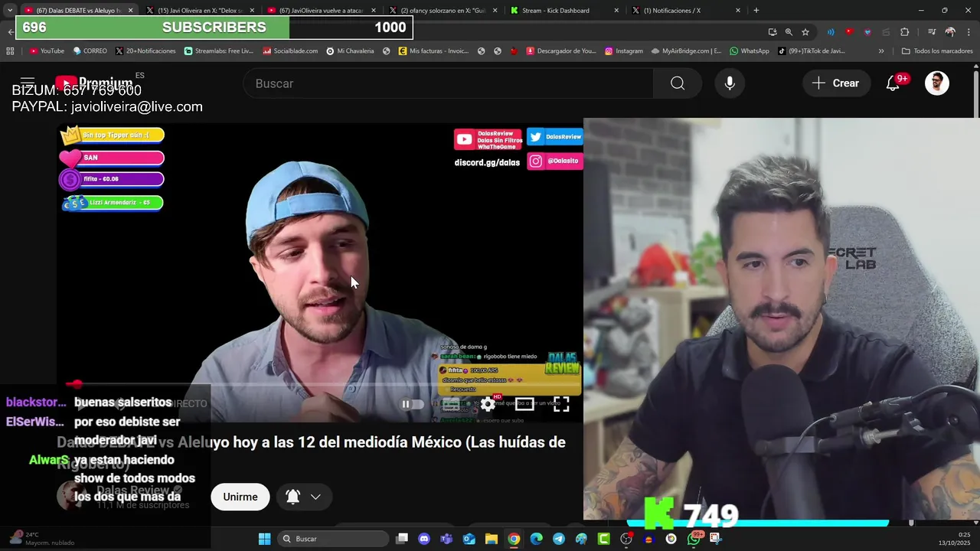The width and height of the screenshot is (980, 551).
Task: Expand the channel notification bell dropdown
Action: pos(303,497)
